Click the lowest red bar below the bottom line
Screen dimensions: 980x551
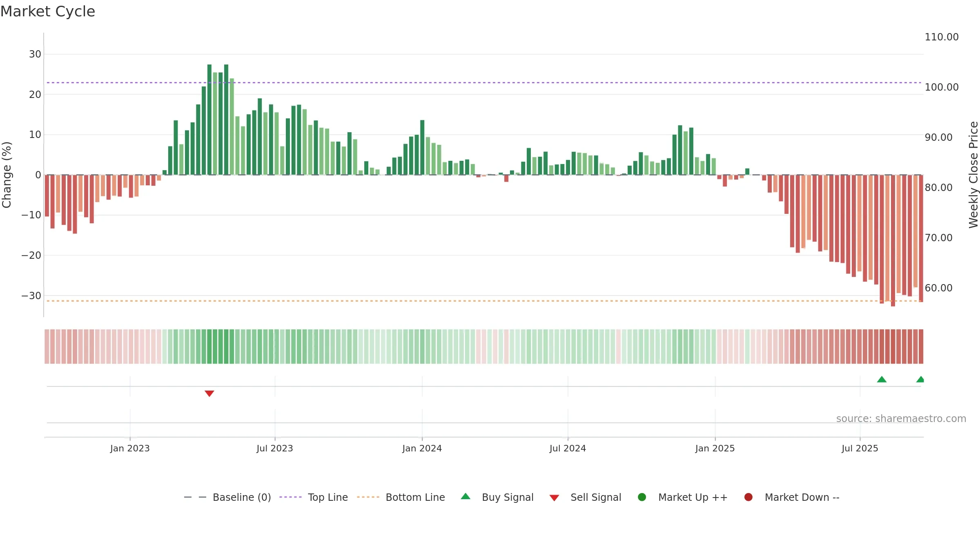click(893, 240)
